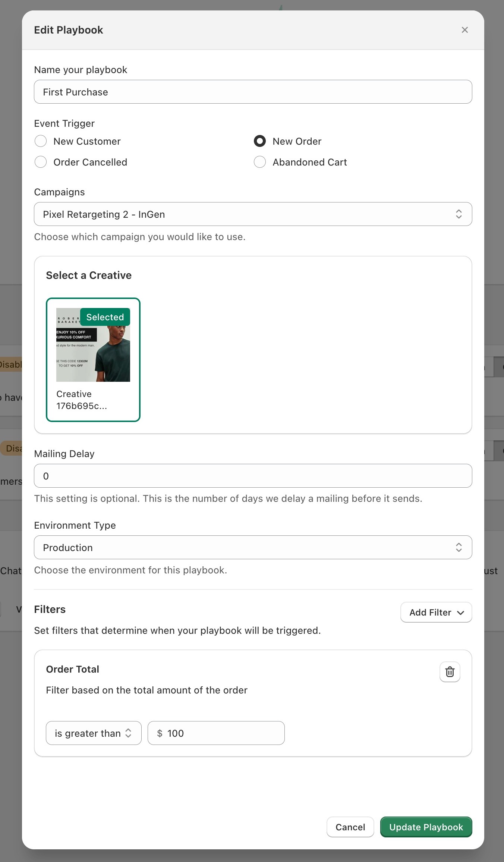Viewport: 504px width, 862px height.
Task: Open the Environment Type dropdown
Action: coord(253,547)
